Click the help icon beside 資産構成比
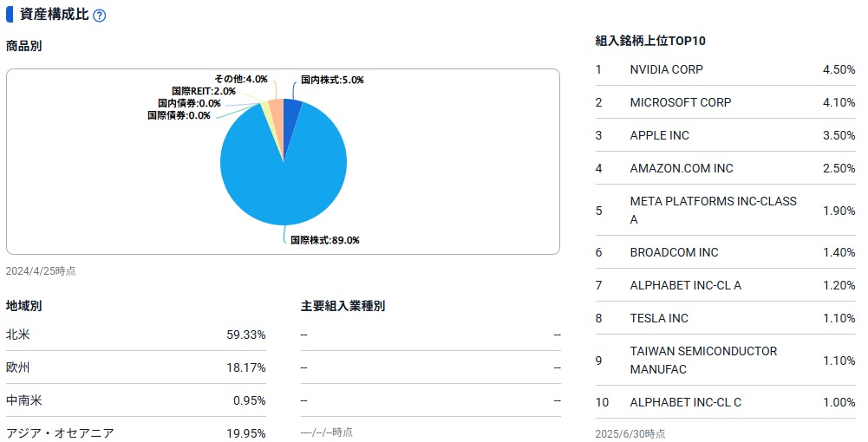The height and width of the screenshot is (442, 868). coord(99,16)
